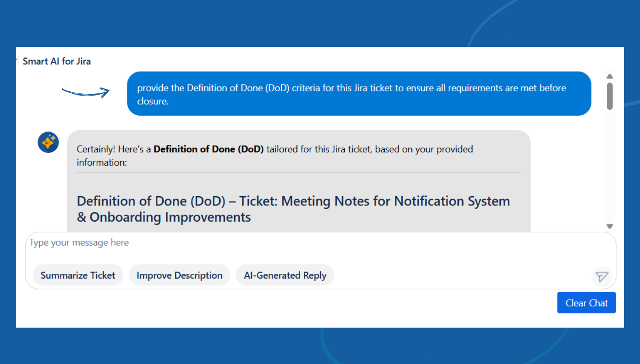This screenshot has width=640, height=364.
Task: Click Onboarding Improvements text in heading
Action: [x=170, y=218]
